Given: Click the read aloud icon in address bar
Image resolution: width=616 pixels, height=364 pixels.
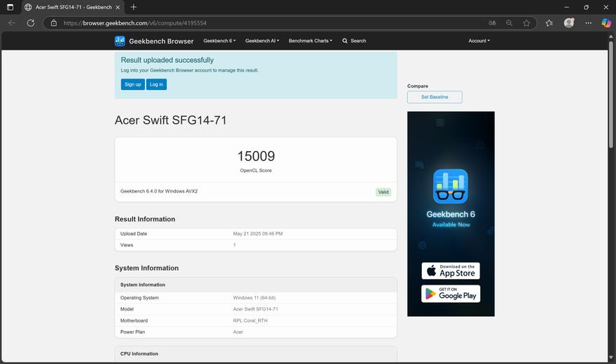Looking at the screenshot, I should pyautogui.click(x=492, y=22).
